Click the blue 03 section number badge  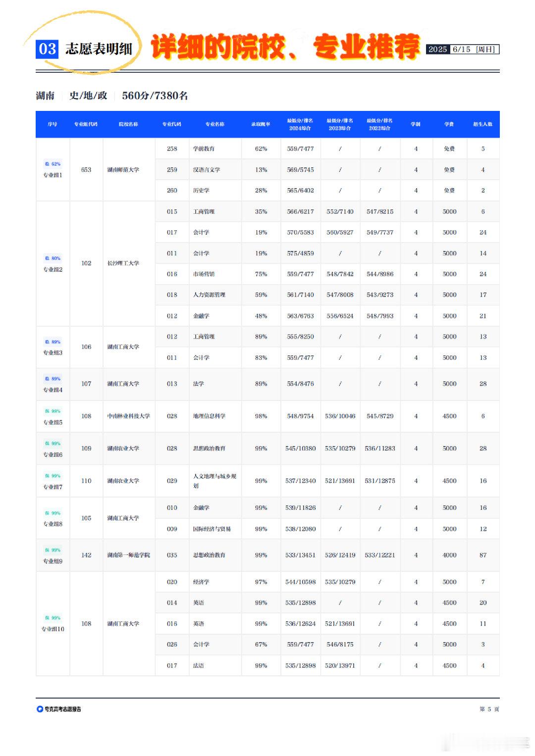click(x=47, y=49)
